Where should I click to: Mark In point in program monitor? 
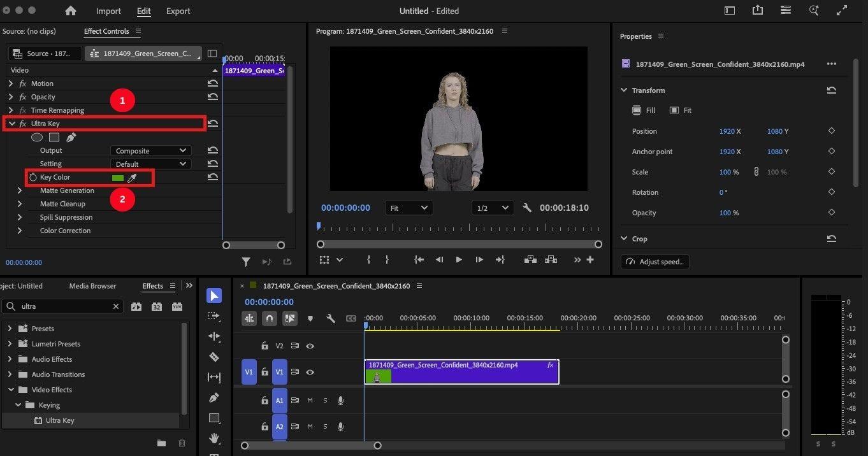[x=368, y=260]
